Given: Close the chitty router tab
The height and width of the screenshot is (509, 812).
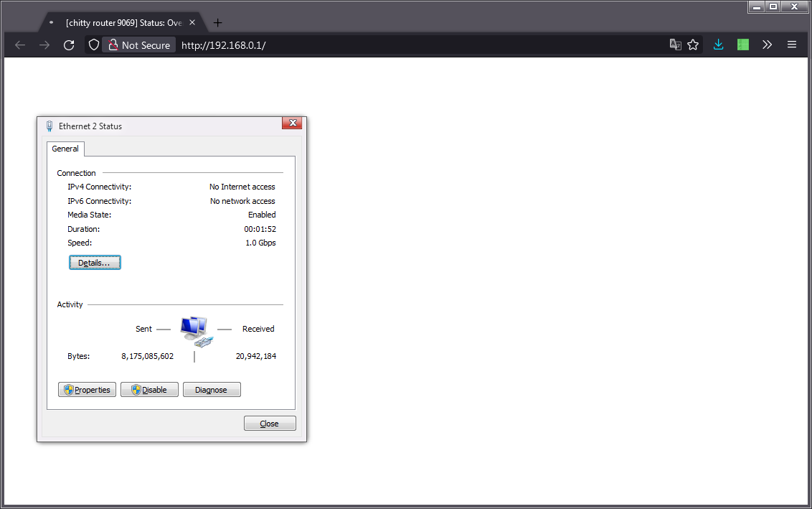Looking at the screenshot, I should click(x=192, y=22).
